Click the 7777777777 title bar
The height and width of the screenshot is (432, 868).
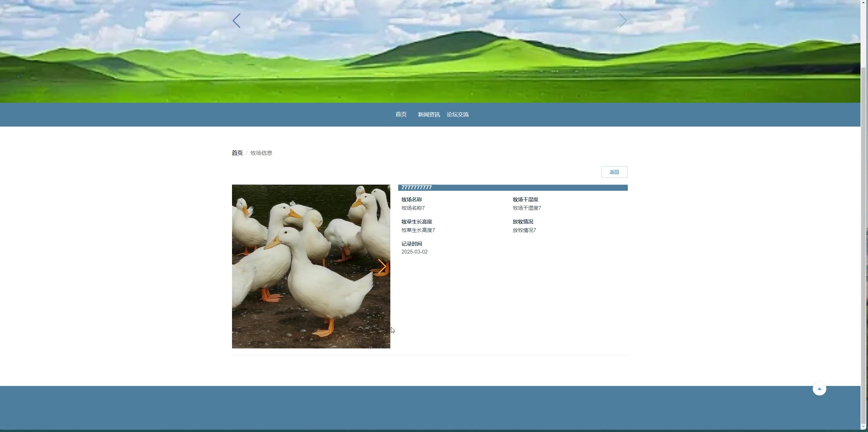pyautogui.click(x=512, y=188)
